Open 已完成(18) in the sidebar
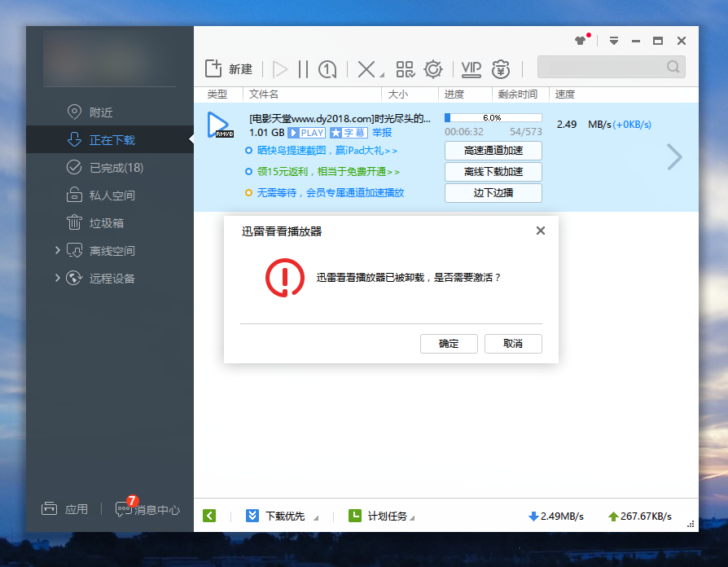728x567 pixels. click(110, 168)
